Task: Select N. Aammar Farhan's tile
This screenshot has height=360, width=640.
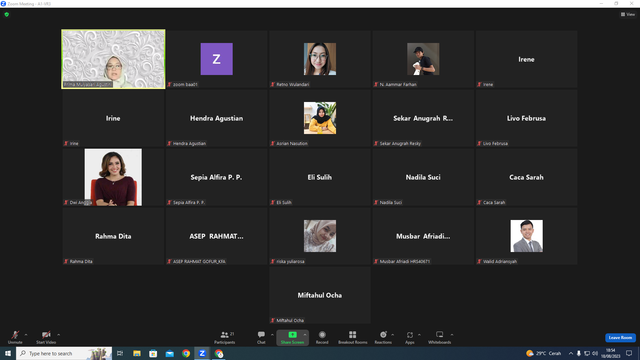Action: coord(423,59)
